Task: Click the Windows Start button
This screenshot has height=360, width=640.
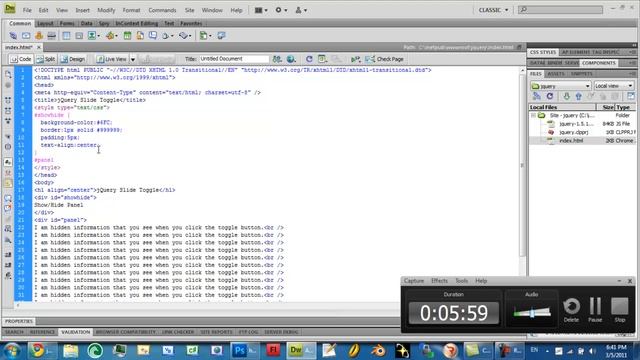Action: [12, 351]
